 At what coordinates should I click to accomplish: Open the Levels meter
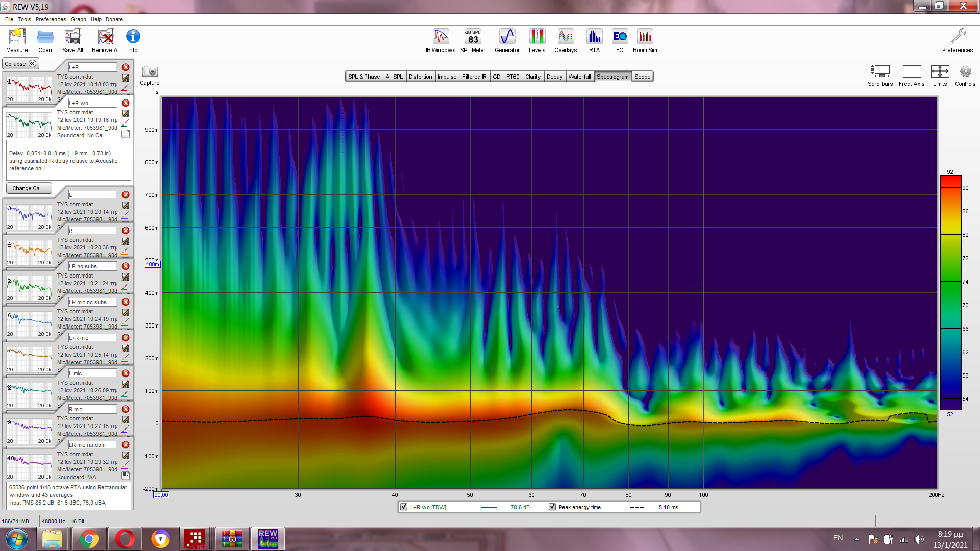point(536,40)
